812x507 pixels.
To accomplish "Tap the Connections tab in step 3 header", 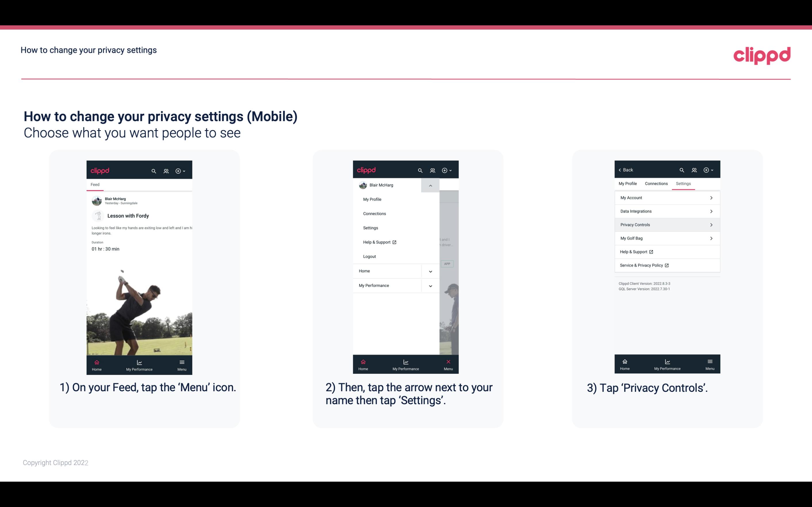I will (x=655, y=183).
